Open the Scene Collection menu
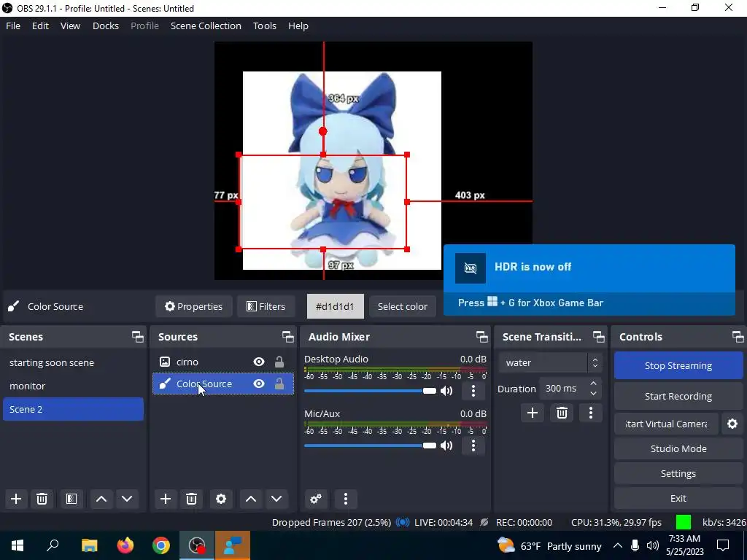 (206, 26)
